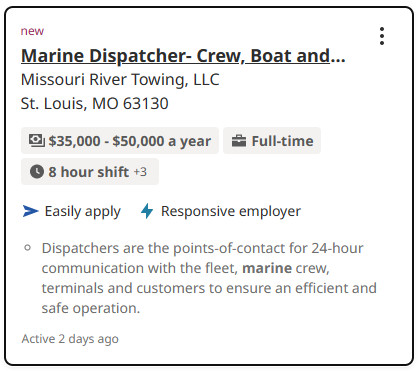This screenshot has height=371, width=419.
Task: Click the clock icon beside 8 hour shift
Action: click(x=37, y=172)
